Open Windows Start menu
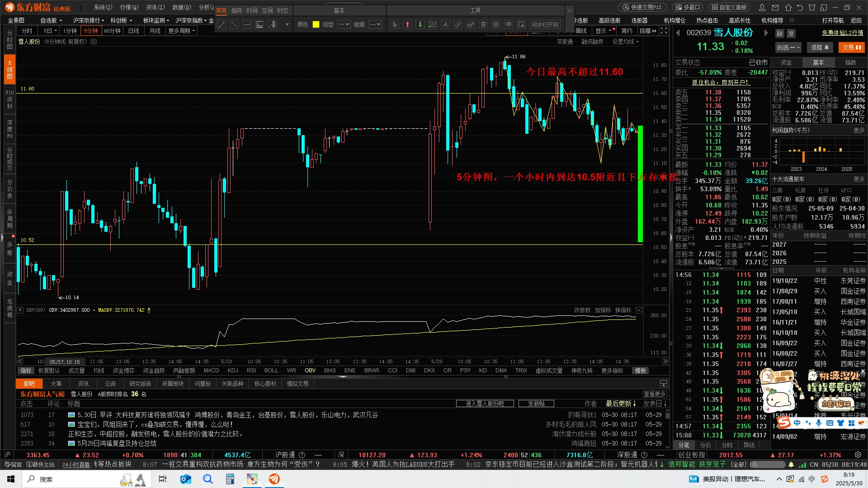 click(x=11, y=479)
